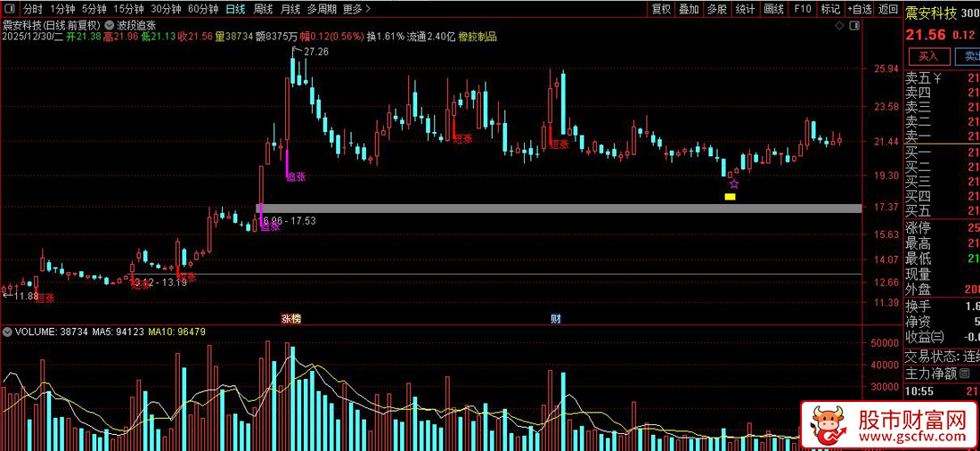980x451 pixels.
Task: Click the 50000 volume axis label
Action: (885, 343)
